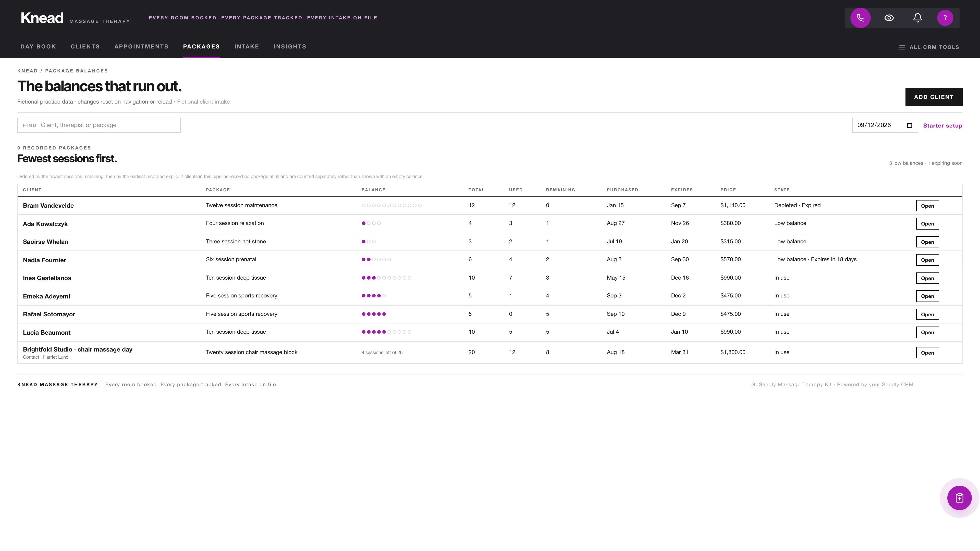Toggle the eye visibility icon in header

point(889,18)
